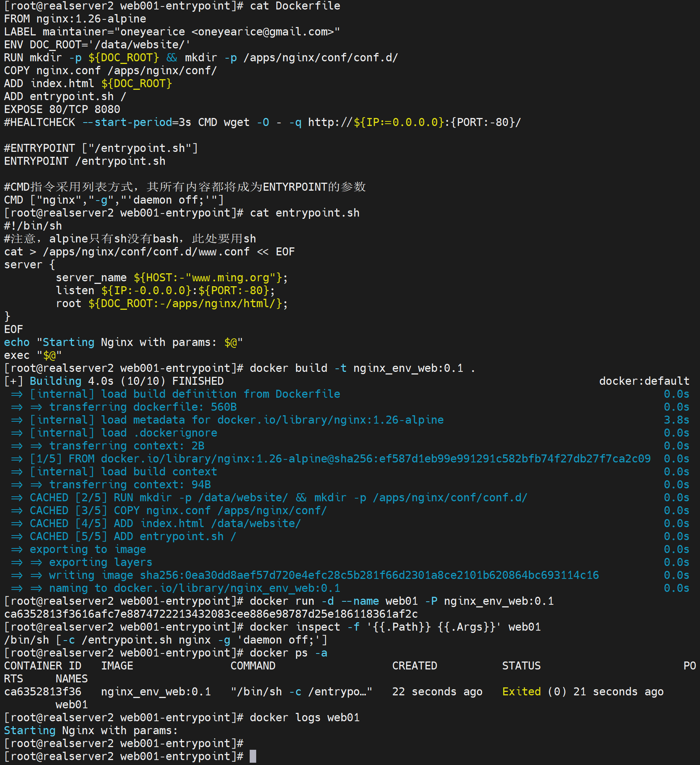The image size is (700, 765).
Task: Click the terminal cursor block at the last prompt
Action: [x=253, y=756]
